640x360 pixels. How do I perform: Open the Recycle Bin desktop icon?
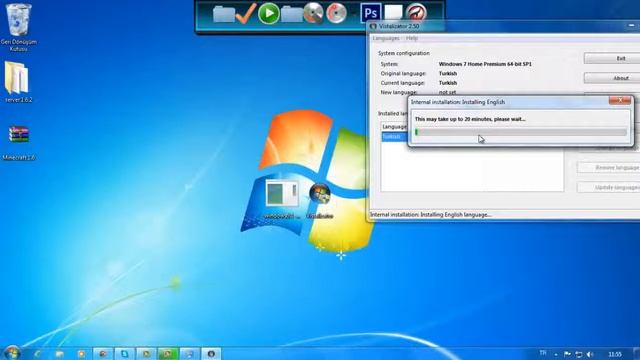(x=18, y=20)
